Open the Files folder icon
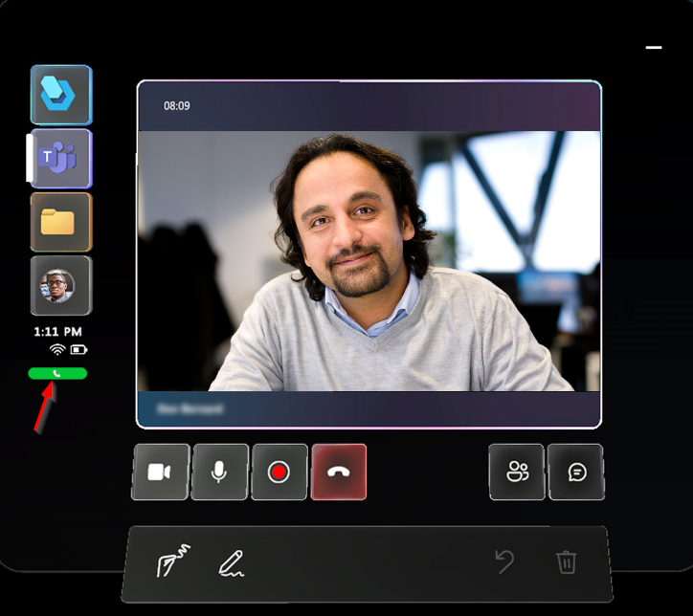 pyautogui.click(x=61, y=222)
